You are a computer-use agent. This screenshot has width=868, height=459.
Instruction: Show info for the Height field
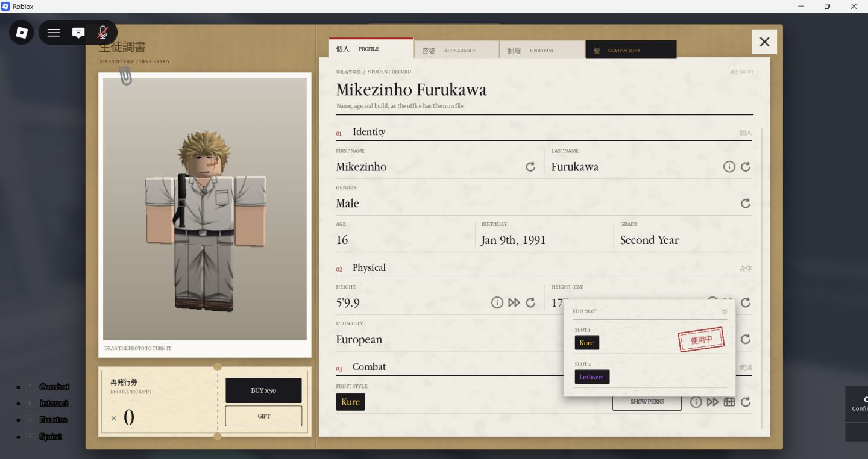coord(497,302)
